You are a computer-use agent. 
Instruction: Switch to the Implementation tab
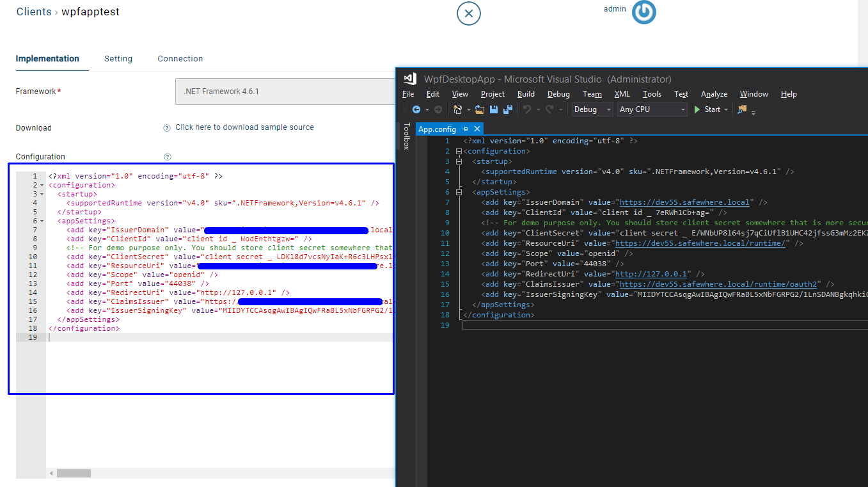47,58
